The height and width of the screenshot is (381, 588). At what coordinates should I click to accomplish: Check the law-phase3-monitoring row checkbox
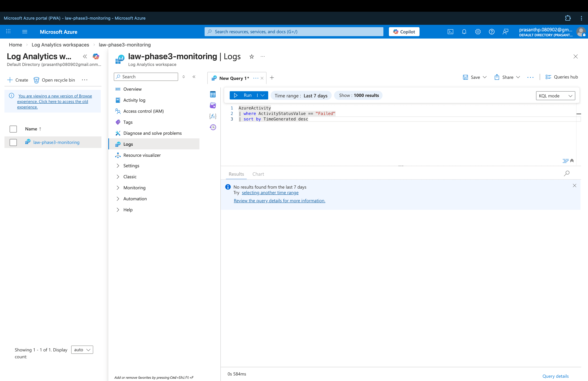coord(13,142)
